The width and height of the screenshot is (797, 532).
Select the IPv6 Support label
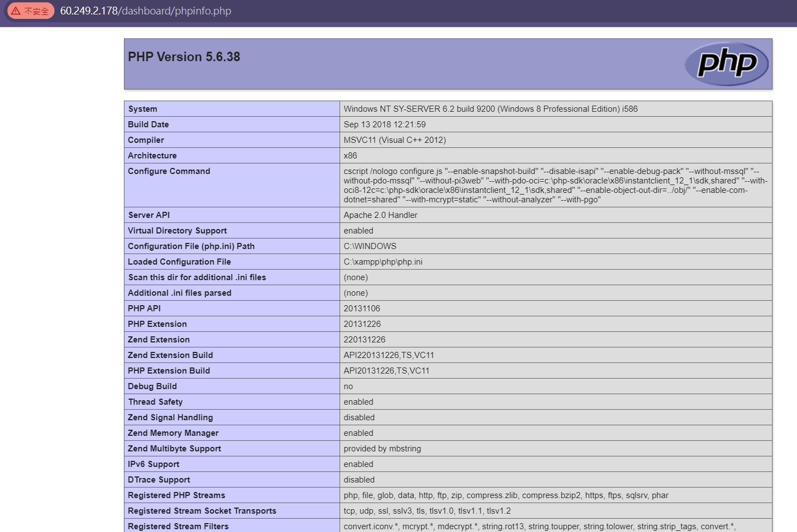pos(154,464)
